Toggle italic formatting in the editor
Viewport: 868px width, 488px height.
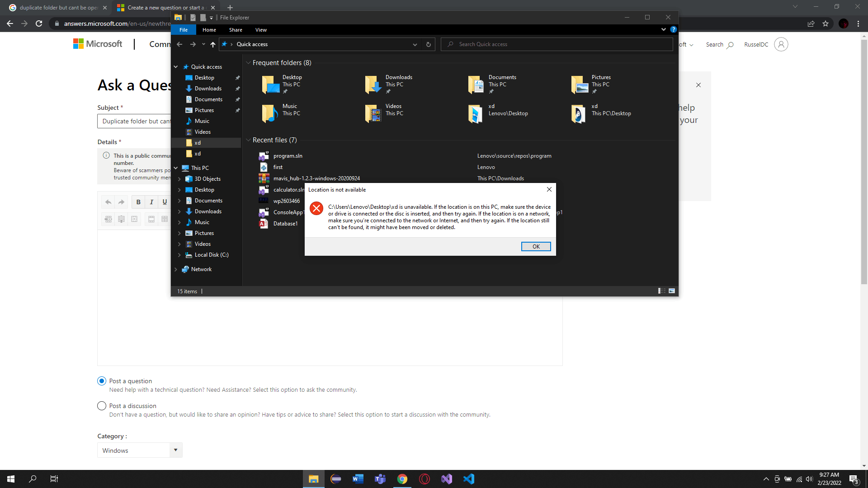[151, 202]
